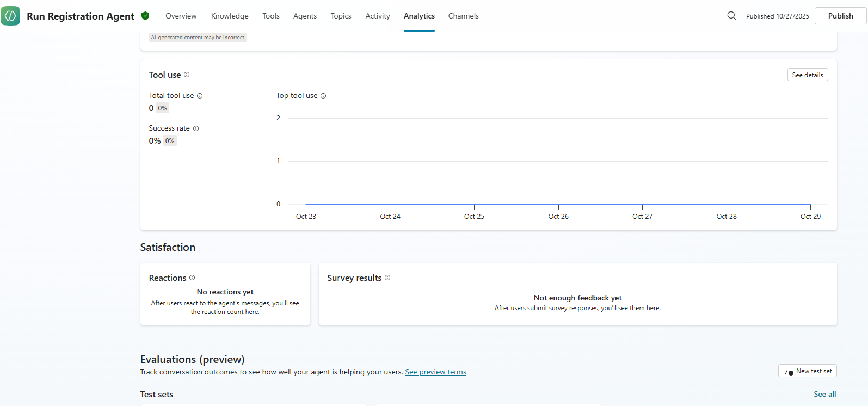Open search with the magnifier icon
This screenshot has height=406, width=868.
(x=731, y=16)
